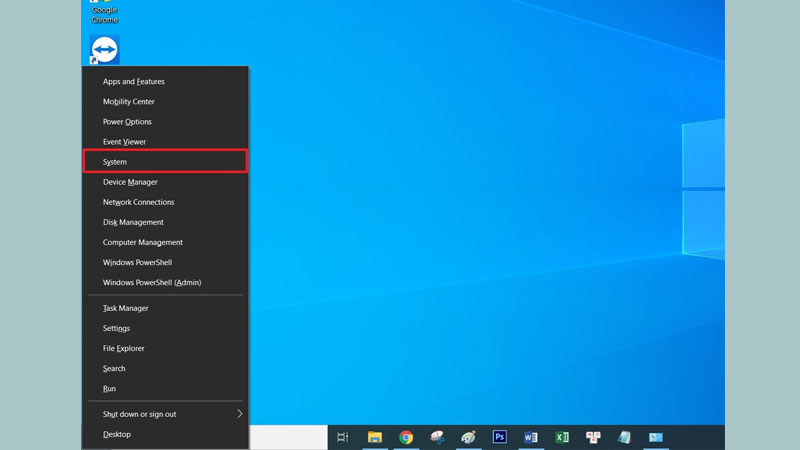Open Network Connections
Image resolution: width=800 pixels, height=450 pixels.
tap(138, 202)
